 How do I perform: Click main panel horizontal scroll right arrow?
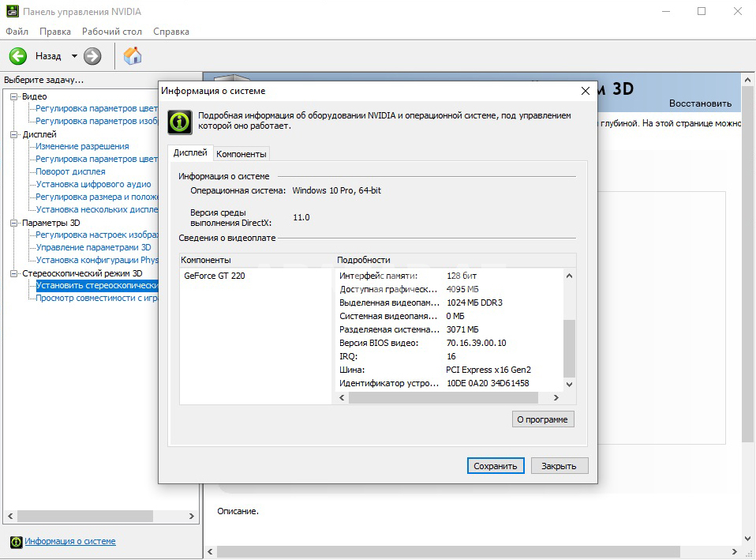click(735, 551)
